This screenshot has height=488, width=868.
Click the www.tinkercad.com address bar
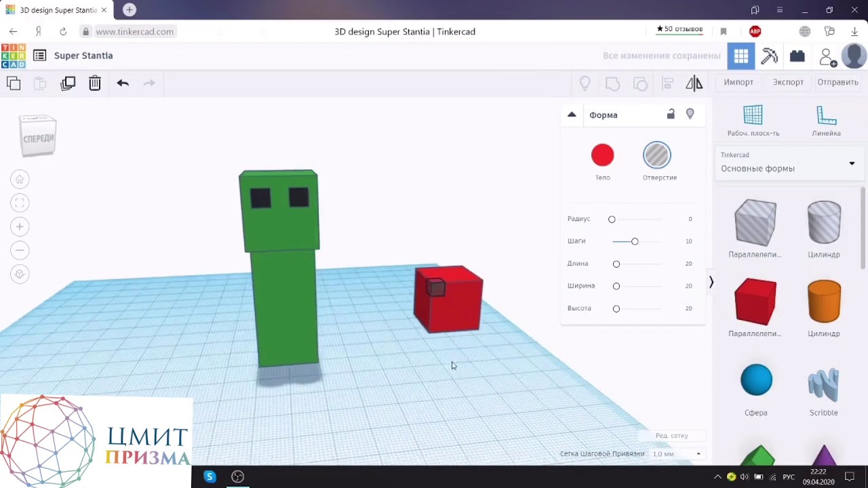point(134,31)
